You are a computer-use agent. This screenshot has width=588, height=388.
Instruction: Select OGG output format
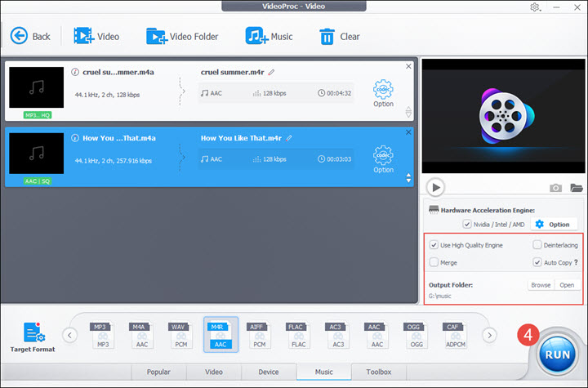(416, 335)
